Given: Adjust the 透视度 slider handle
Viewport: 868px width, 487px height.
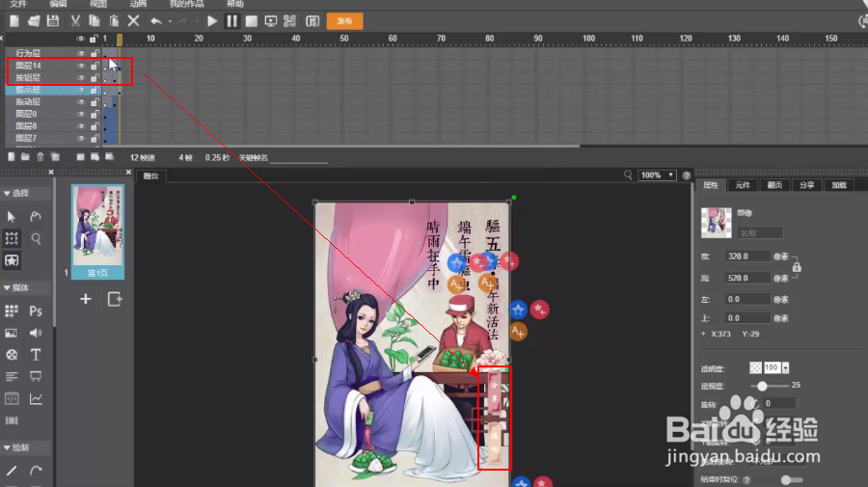Looking at the screenshot, I should (x=762, y=386).
